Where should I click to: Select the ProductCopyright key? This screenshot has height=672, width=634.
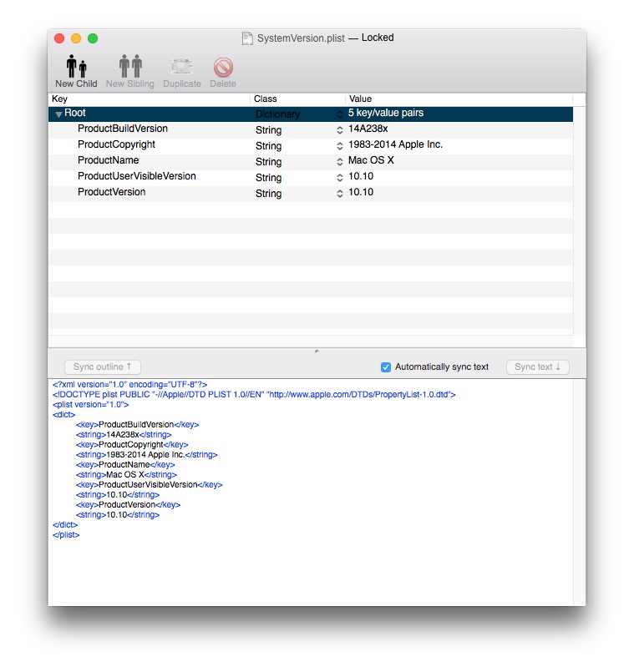click(116, 144)
